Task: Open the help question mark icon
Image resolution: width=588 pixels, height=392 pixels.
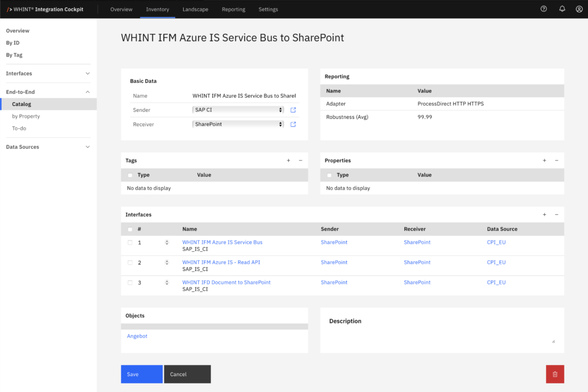Action: 544,9
